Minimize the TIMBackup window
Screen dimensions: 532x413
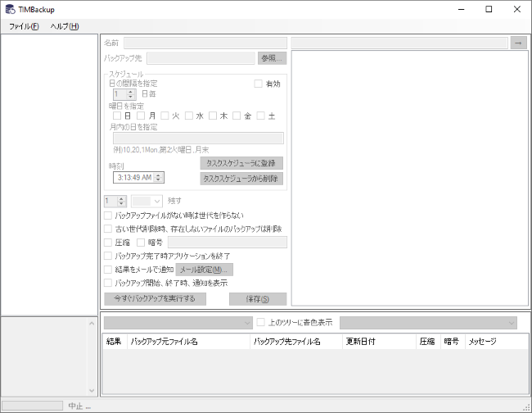point(461,9)
